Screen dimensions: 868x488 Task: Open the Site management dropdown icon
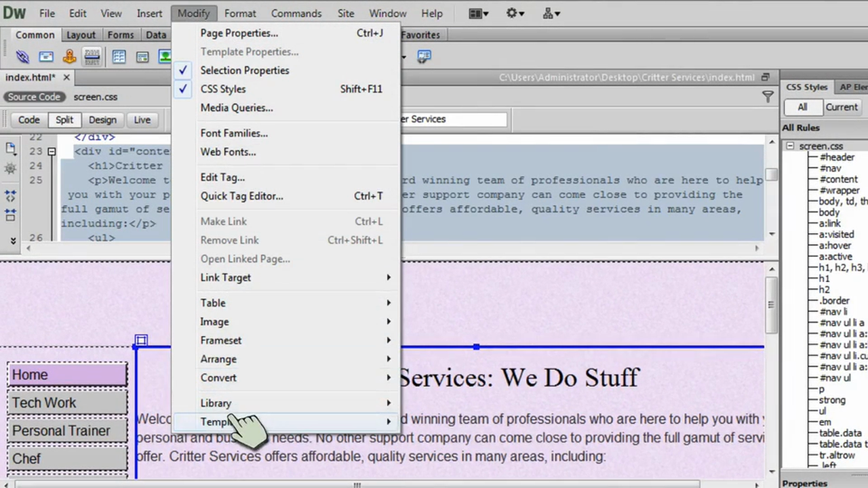(551, 14)
